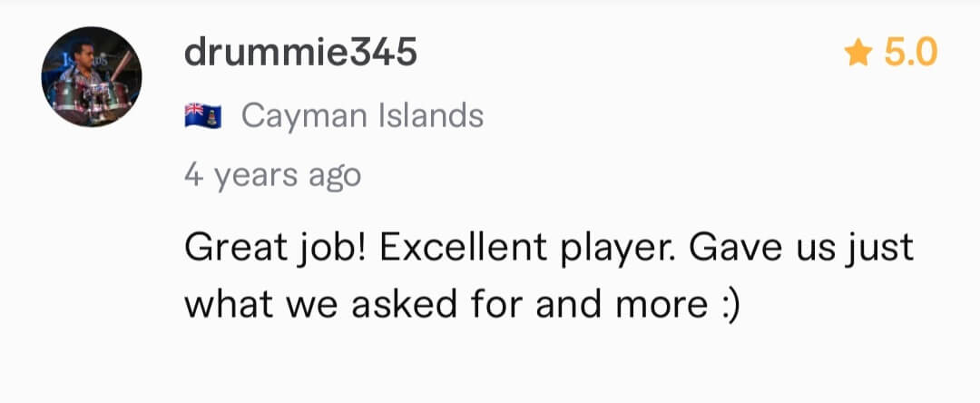Select the 5.0 rating score

point(911,53)
